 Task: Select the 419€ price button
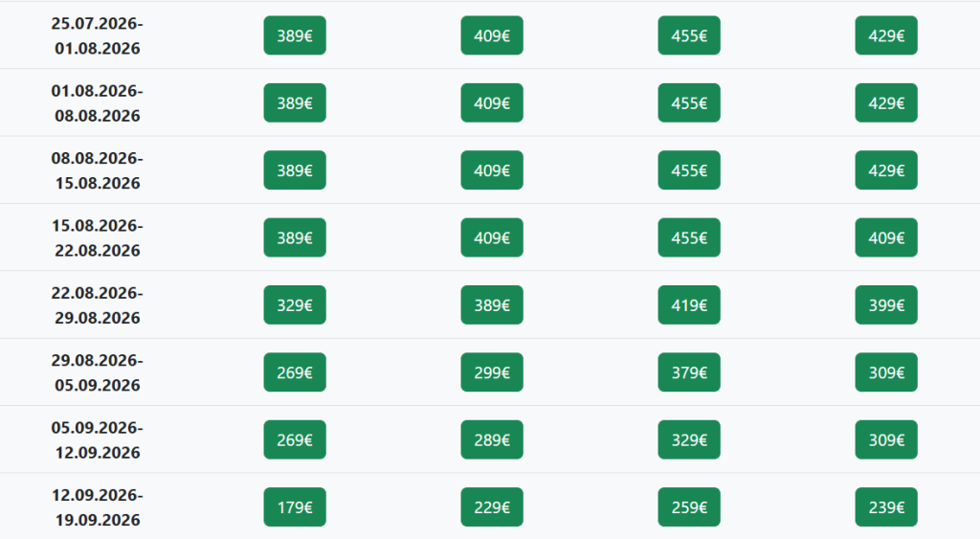point(689,305)
